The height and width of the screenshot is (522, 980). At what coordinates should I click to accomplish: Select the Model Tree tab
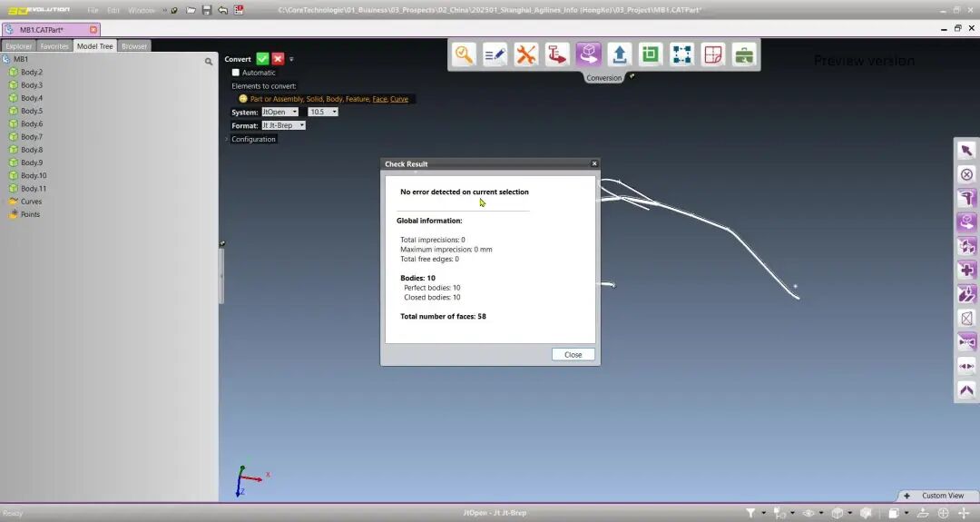tap(95, 46)
